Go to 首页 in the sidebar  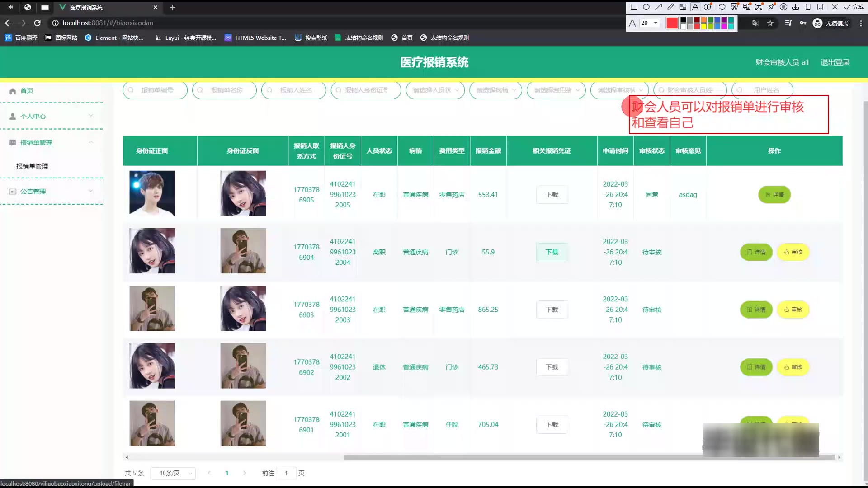[27, 90]
